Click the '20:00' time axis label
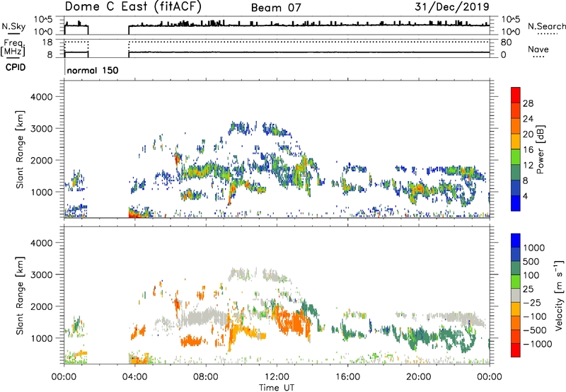Viewport: 566px width, 392px height. click(x=419, y=377)
